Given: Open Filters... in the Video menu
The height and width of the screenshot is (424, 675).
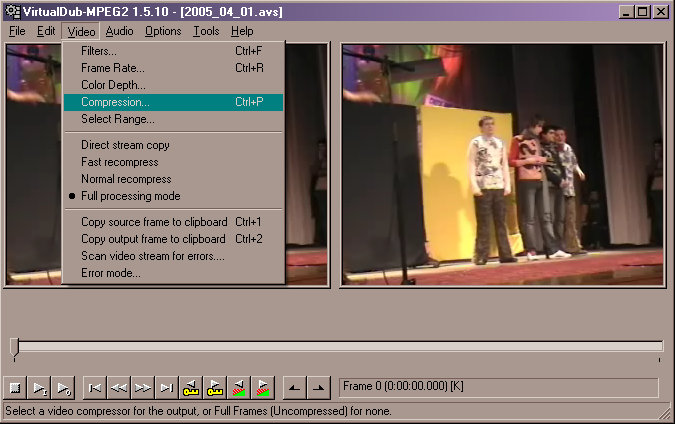Looking at the screenshot, I should pos(98,51).
